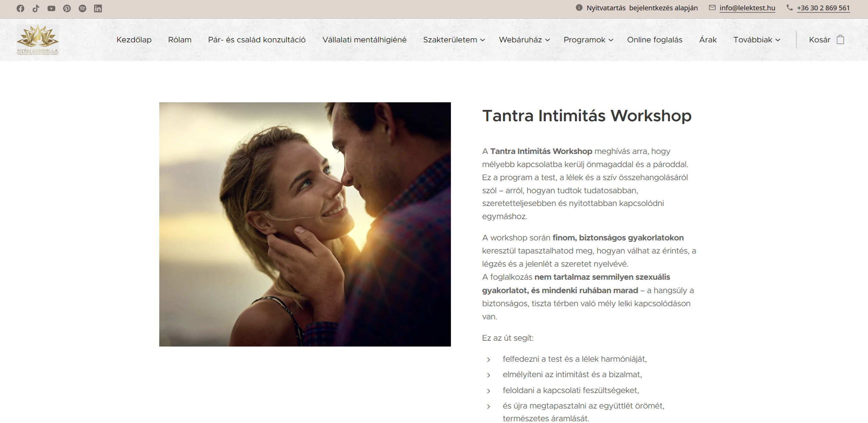This screenshot has height=423, width=868.
Task: Click the shopping bag cart icon
Action: pos(840,40)
